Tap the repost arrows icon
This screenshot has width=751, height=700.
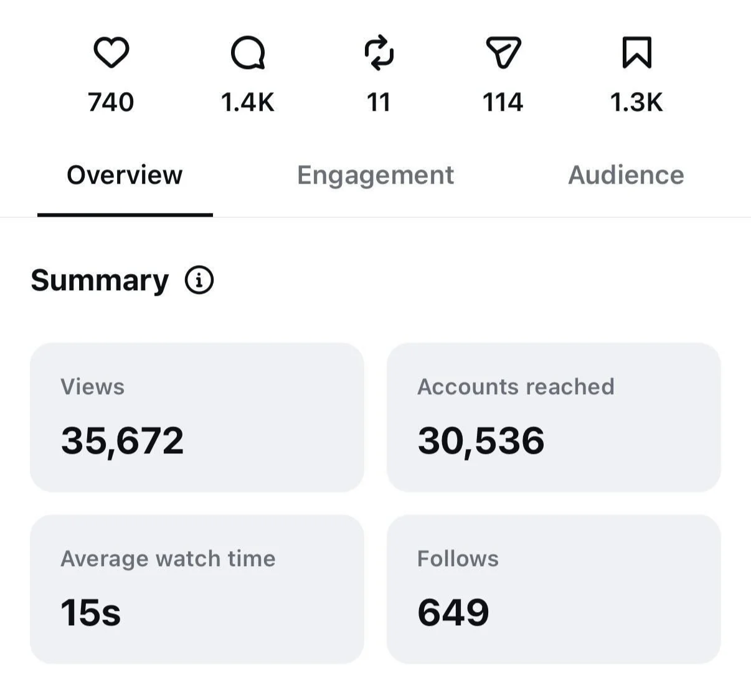click(379, 52)
